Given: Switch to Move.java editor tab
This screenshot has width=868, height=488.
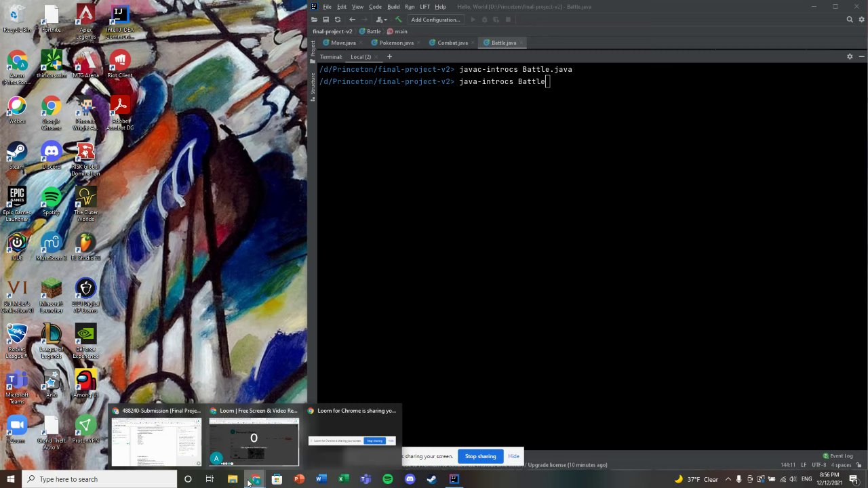Looking at the screenshot, I should coord(343,43).
